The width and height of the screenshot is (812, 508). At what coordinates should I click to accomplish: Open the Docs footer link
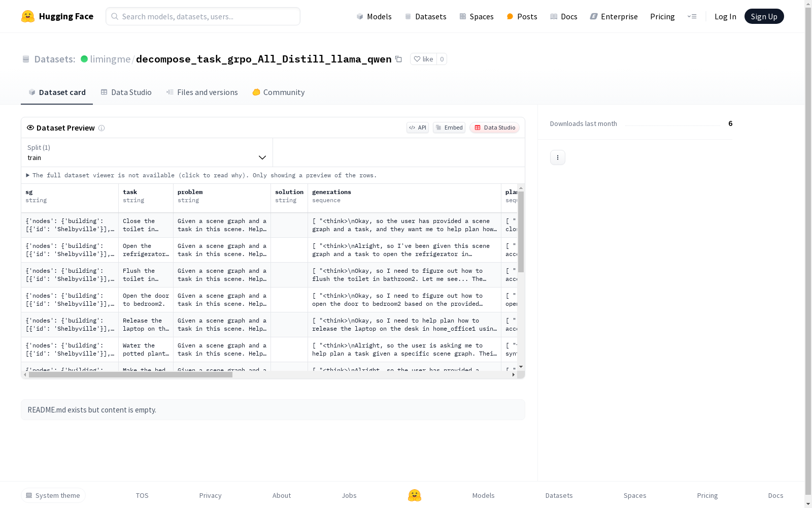pyautogui.click(x=775, y=495)
